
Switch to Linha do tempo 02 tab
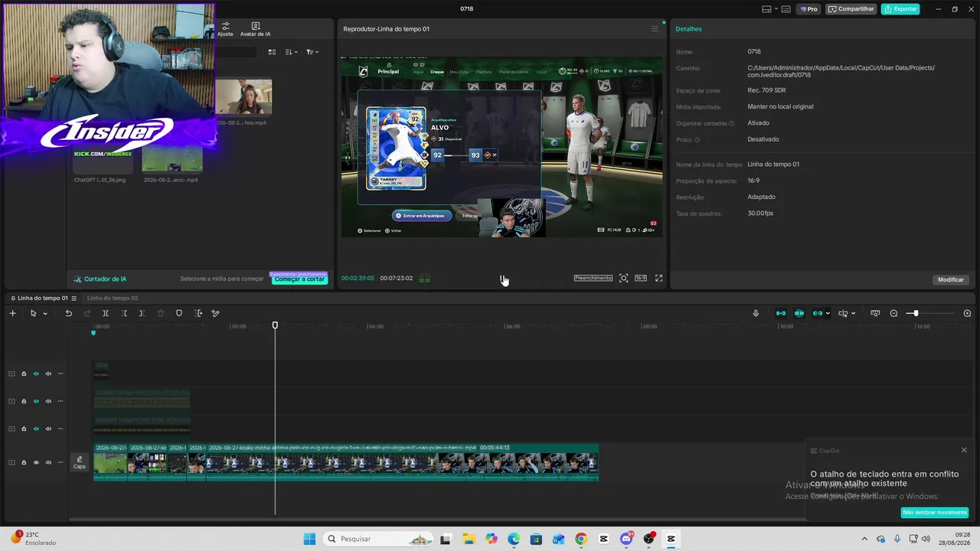[x=113, y=298]
